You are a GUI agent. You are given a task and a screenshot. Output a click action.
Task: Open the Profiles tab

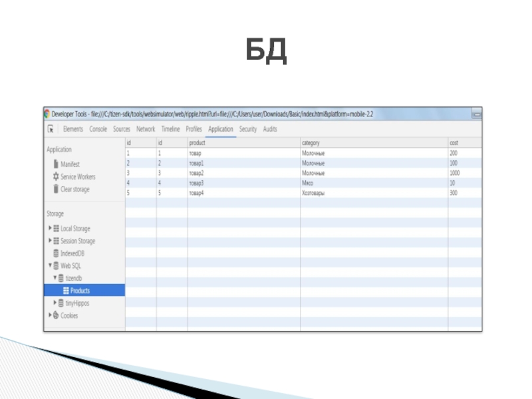194,129
